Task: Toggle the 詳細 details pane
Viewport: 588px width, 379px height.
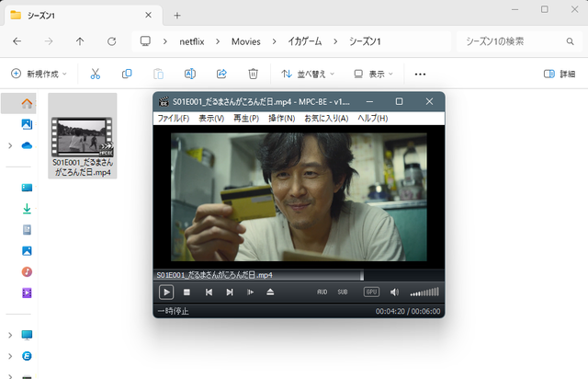Action: [x=560, y=74]
